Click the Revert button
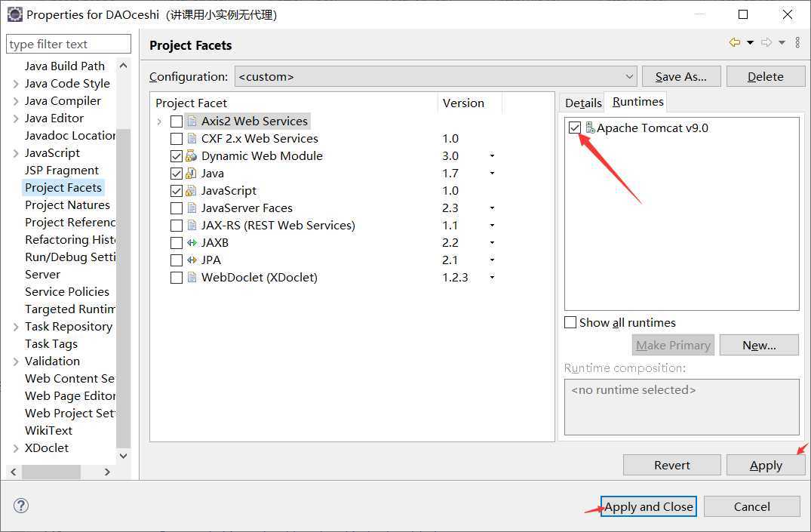The height and width of the screenshot is (532, 811). click(672, 466)
